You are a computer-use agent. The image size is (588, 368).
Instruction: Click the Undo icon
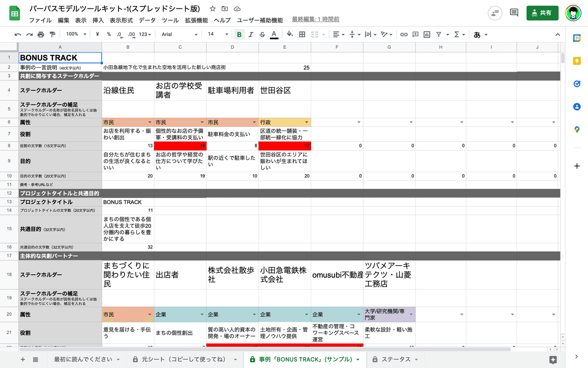[18, 34]
